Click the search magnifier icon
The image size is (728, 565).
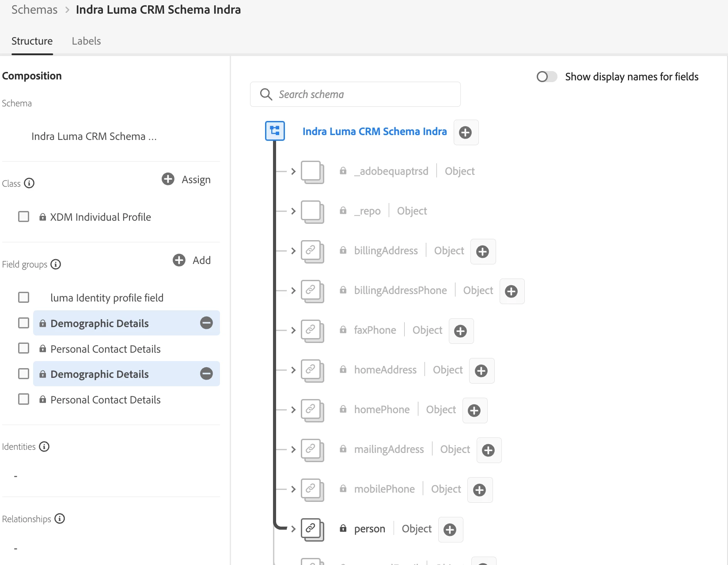(x=266, y=94)
